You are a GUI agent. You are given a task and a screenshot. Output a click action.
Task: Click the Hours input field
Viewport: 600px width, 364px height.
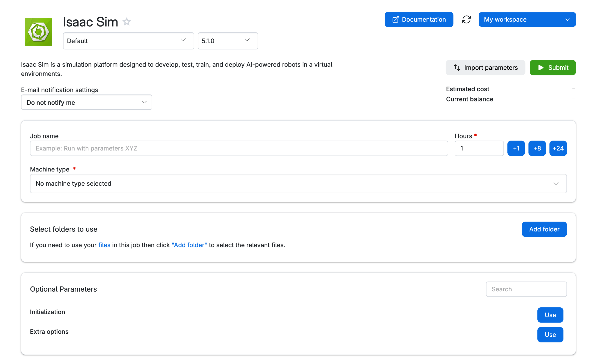[x=479, y=148]
